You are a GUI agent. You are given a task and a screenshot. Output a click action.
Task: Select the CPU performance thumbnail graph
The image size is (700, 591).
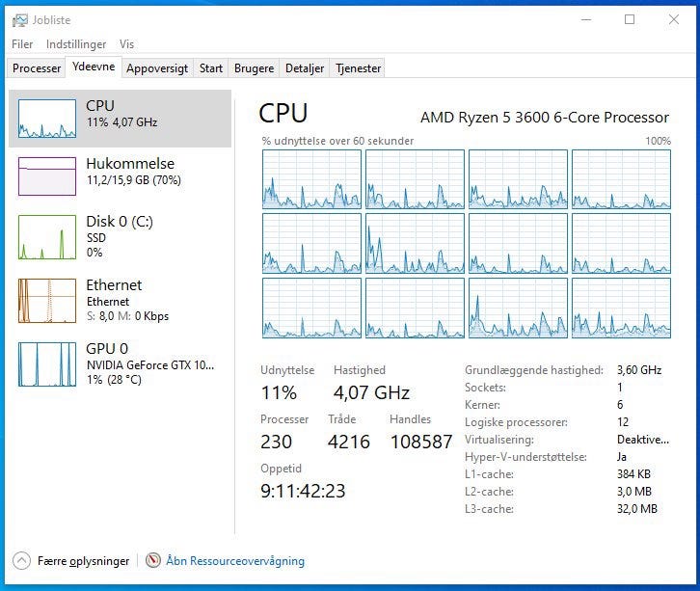47,119
